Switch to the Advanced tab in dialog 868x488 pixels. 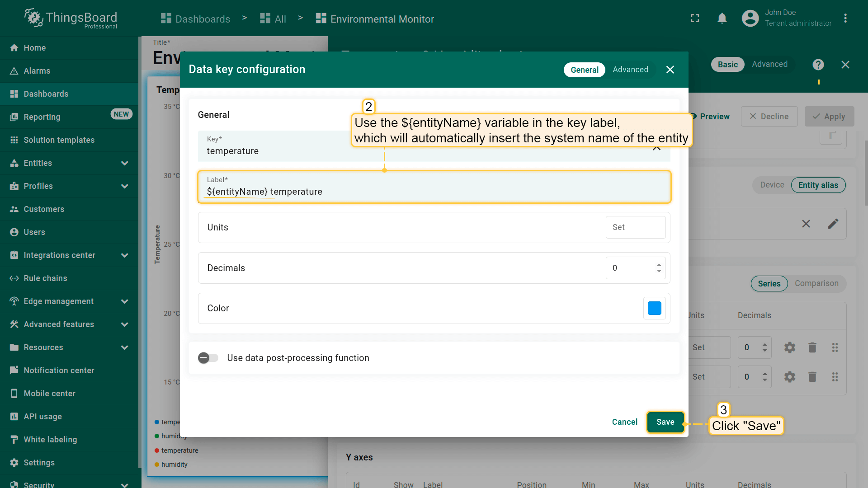coord(630,70)
